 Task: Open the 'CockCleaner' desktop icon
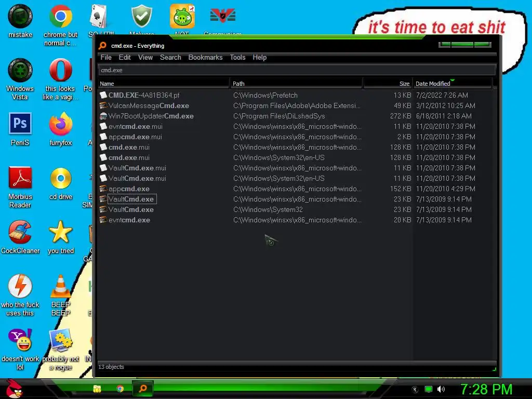20,237
